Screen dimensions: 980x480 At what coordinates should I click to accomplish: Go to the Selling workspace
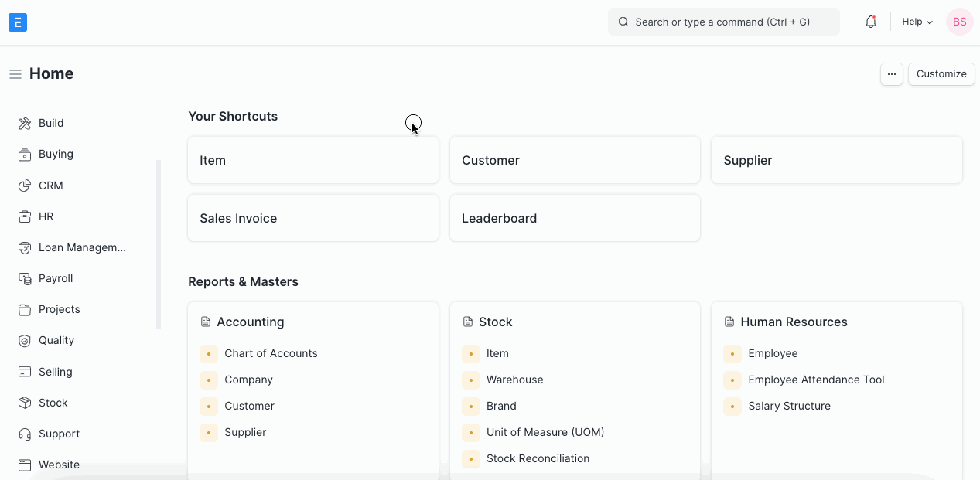coord(55,372)
